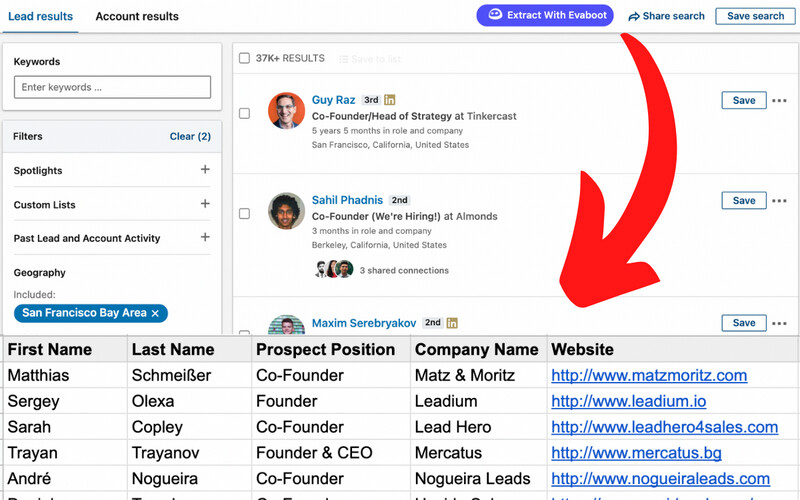Click the Save to list option
The image size is (800, 500).
click(370, 59)
